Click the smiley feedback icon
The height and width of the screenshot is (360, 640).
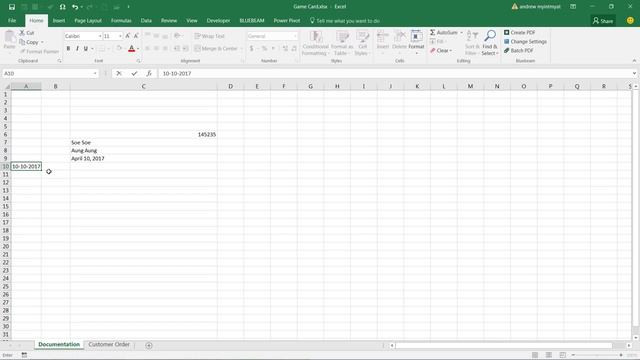(630, 20)
